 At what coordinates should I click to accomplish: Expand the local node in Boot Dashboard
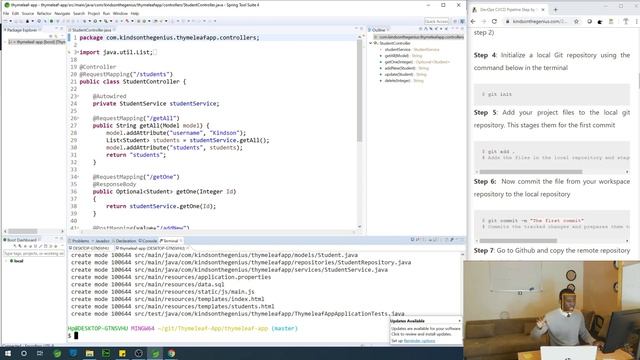click(x=7, y=261)
